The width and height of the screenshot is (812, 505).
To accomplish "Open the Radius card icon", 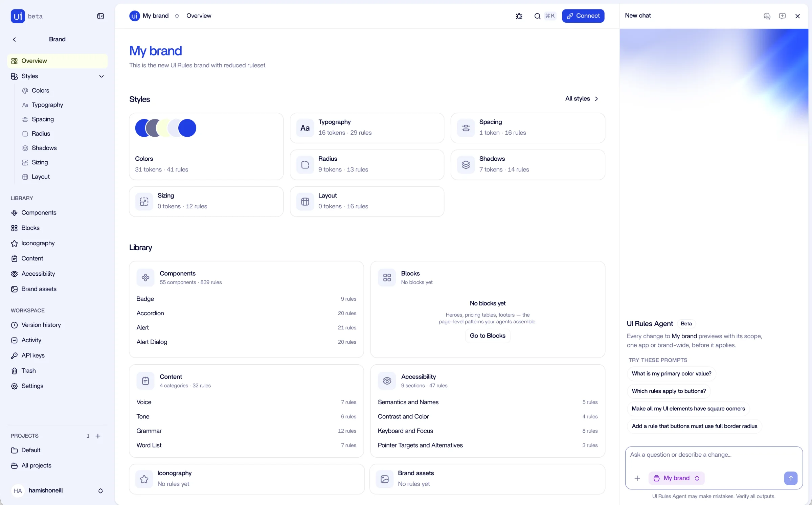I will click(x=305, y=165).
